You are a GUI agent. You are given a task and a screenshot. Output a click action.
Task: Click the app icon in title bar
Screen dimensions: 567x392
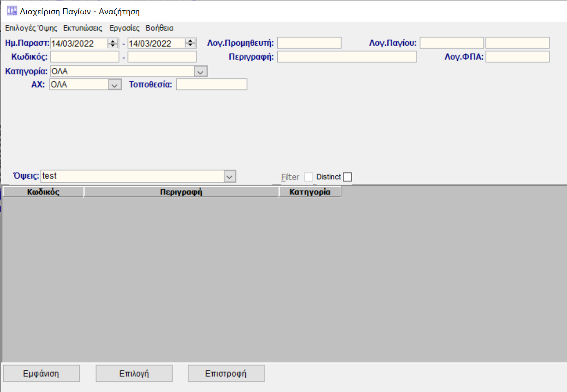click(x=12, y=11)
